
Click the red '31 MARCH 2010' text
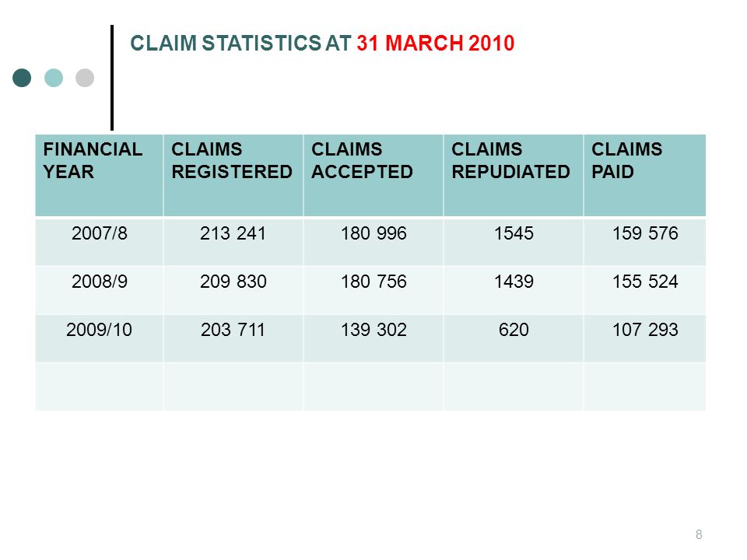click(436, 44)
